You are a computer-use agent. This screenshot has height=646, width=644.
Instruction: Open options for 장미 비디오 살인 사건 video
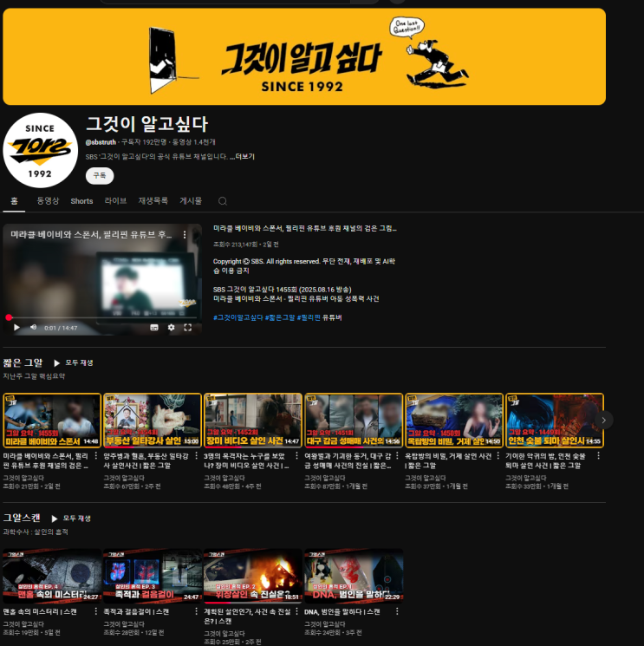297,455
